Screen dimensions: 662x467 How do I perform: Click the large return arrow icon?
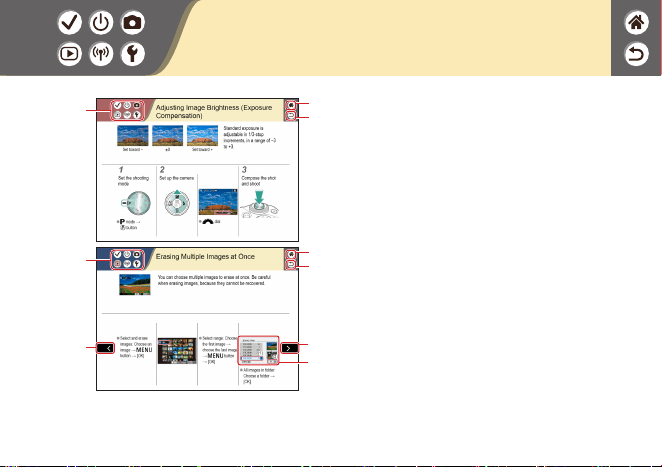point(636,54)
